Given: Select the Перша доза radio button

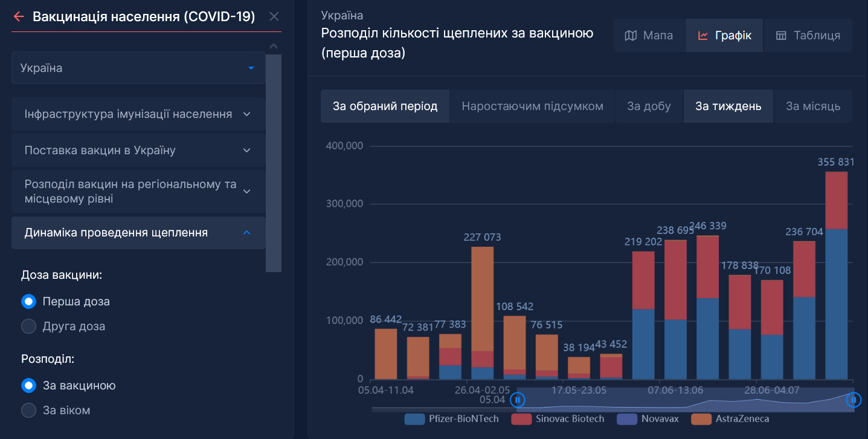Looking at the screenshot, I should [x=28, y=301].
